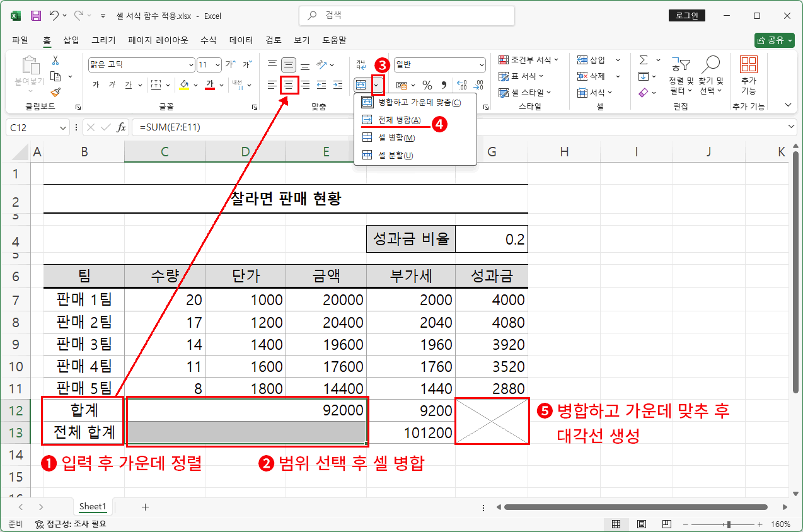Click the clear eraser icon

pyautogui.click(x=643, y=93)
